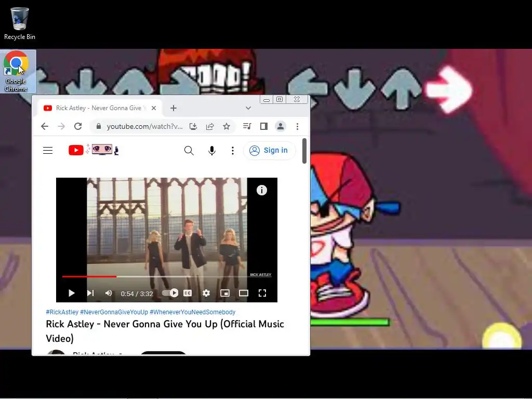Screen dimensions: 532x399
Task: Open the #NeverGonnaGiveYouUp hashtag link
Action: pos(114,312)
